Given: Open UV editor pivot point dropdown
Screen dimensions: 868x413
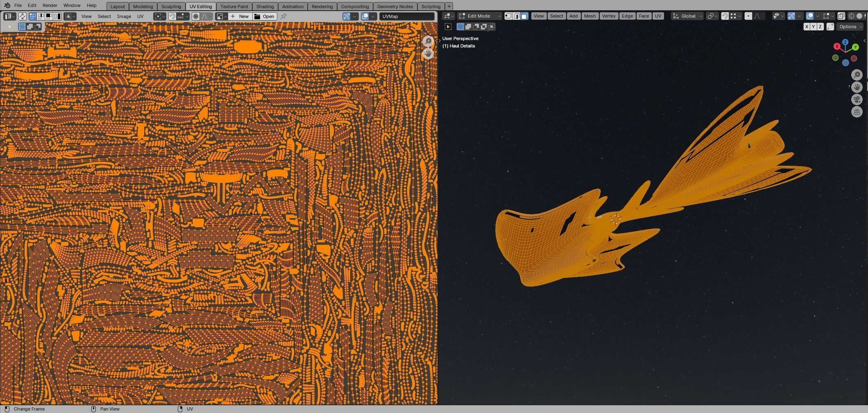Looking at the screenshot, I should (160, 16).
